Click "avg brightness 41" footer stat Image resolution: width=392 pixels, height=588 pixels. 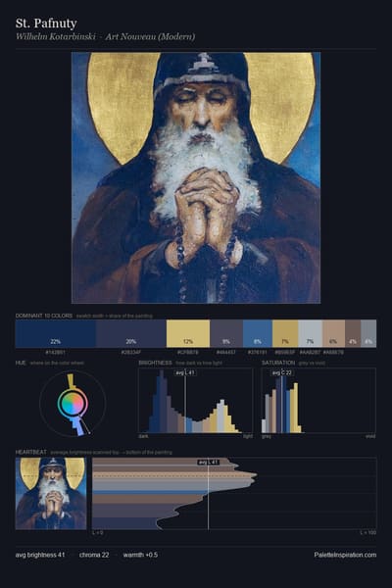point(40,555)
